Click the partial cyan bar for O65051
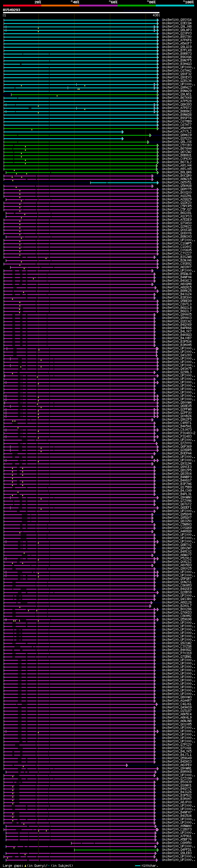Image resolution: width=197 pixels, height=868 pixels. click(x=124, y=183)
